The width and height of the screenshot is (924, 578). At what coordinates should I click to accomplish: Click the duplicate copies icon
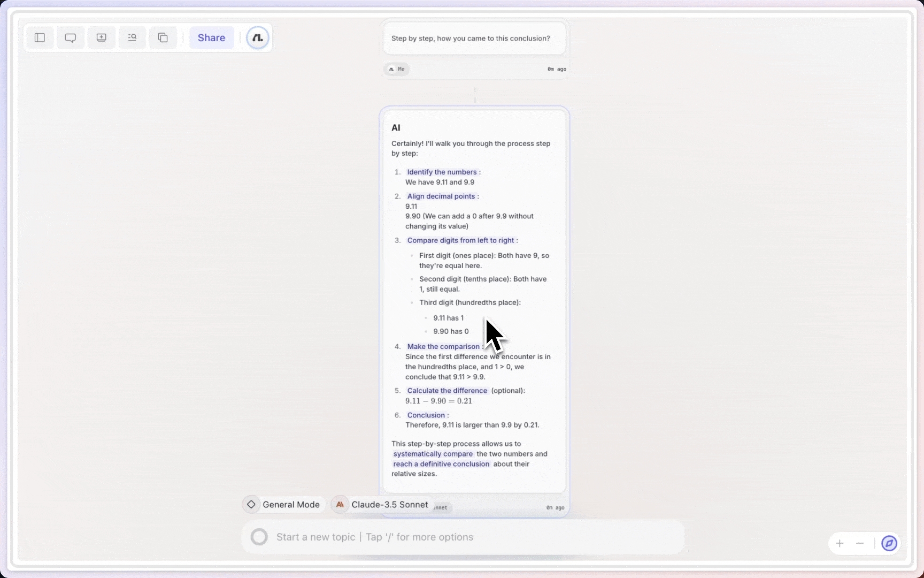coord(163,37)
